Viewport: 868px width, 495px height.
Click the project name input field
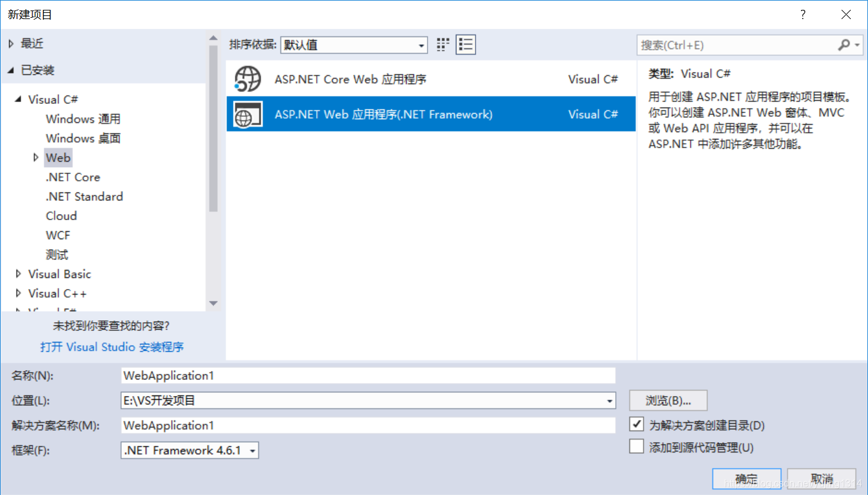click(x=368, y=376)
